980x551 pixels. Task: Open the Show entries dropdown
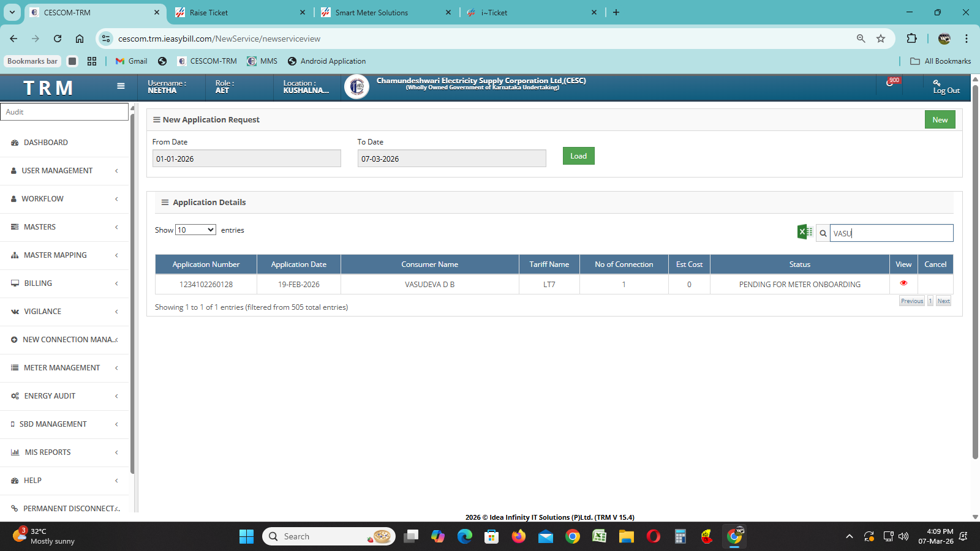pos(195,230)
